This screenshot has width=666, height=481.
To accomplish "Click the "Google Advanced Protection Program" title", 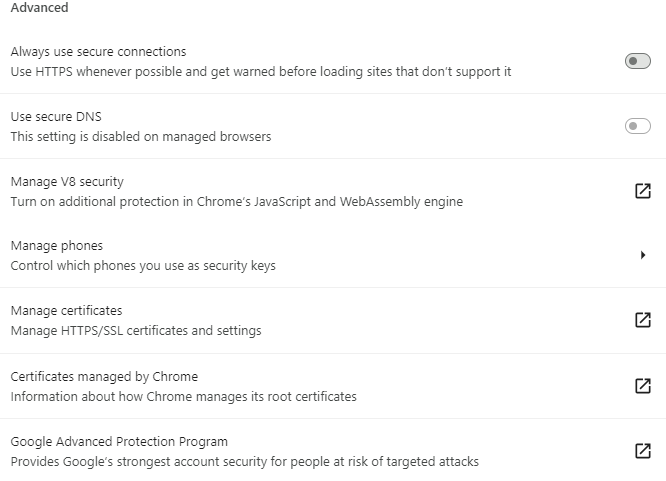I will [x=119, y=442].
